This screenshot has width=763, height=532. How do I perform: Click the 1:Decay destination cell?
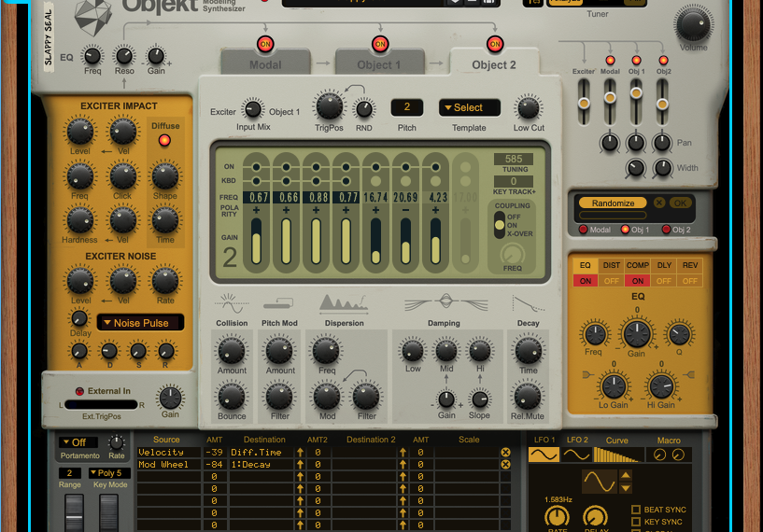[261, 465]
